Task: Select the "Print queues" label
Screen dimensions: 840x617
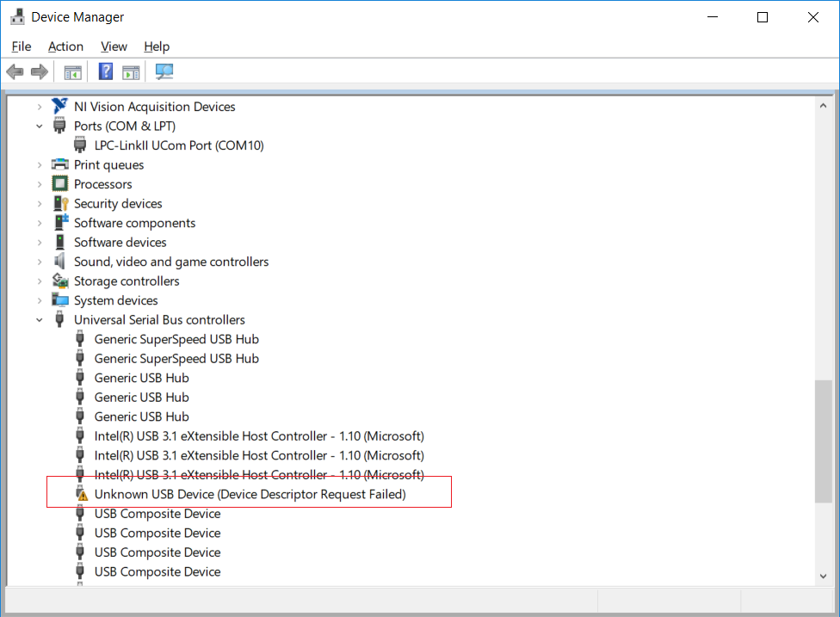Action: tap(108, 165)
